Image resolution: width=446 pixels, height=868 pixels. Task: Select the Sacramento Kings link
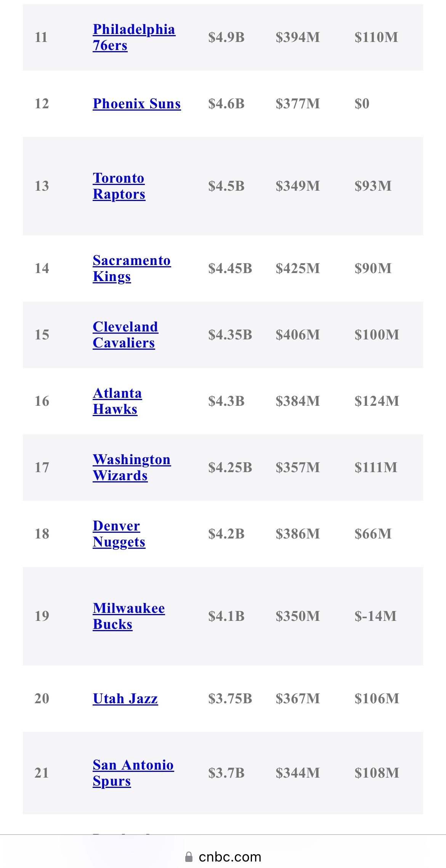pos(132,268)
